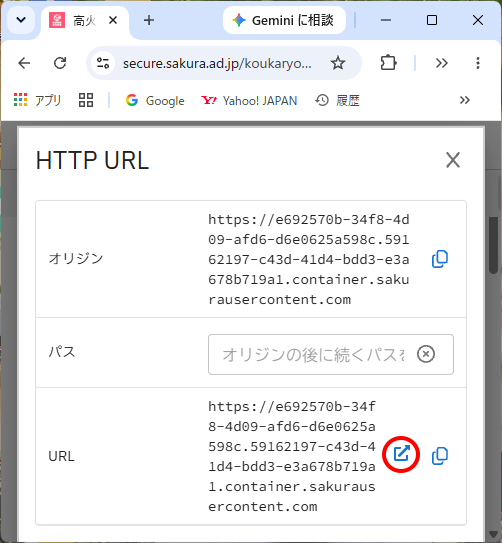The width and height of the screenshot is (502, 543).
Task: Click the オリジン row label
Action: pos(76,259)
